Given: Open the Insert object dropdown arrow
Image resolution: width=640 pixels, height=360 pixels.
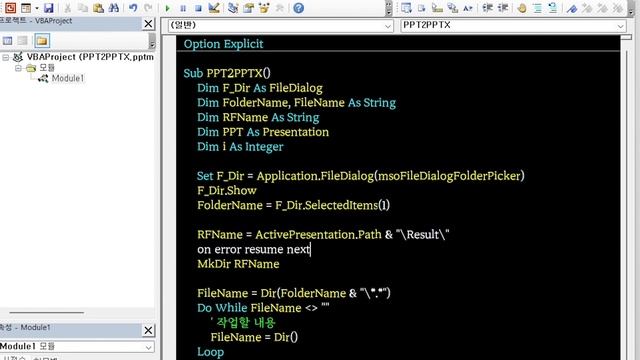Looking at the screenshot, I should point(37,8).
